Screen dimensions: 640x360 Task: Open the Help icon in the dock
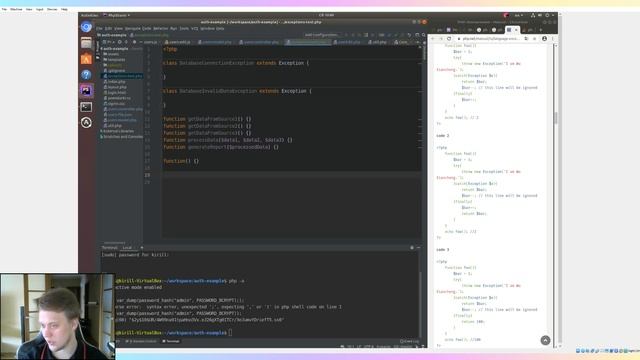(x=86, y=75)
